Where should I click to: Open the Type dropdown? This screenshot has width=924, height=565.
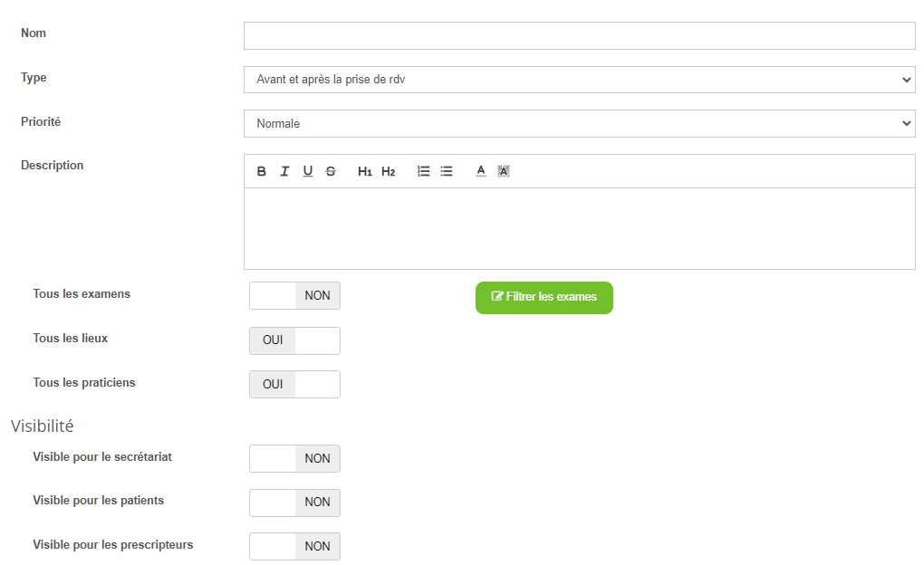579,80
